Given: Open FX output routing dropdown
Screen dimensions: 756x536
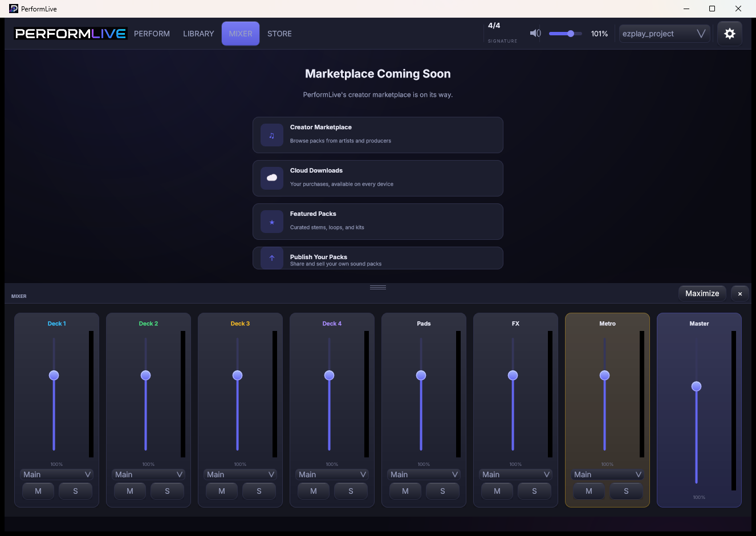Looking at the screenshot, I should [516, 474].
